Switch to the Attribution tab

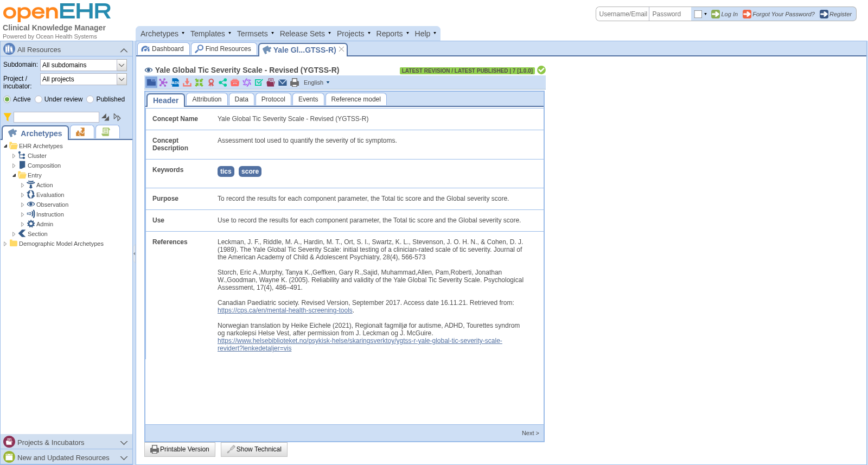[x=207, y=99]
